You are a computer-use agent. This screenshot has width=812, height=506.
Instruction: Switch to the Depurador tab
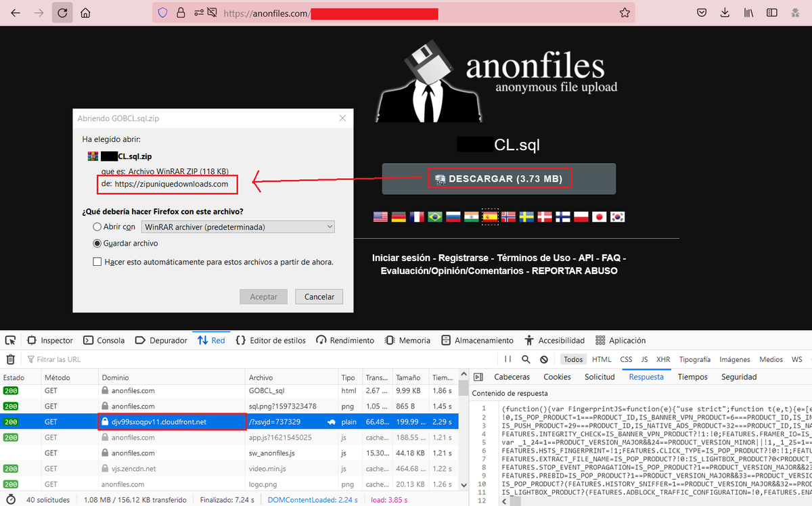tap(161, 340)
